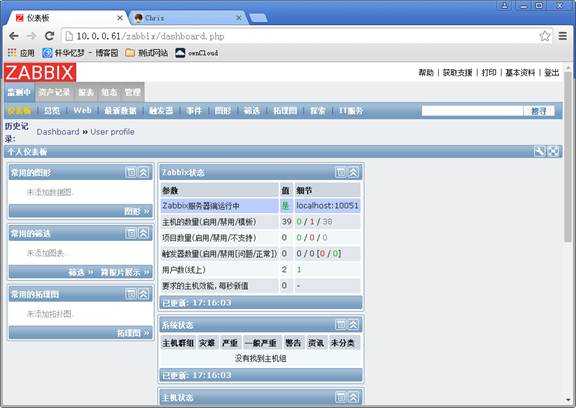Collapse the 主机状态 widget

[x=353, y=397]
